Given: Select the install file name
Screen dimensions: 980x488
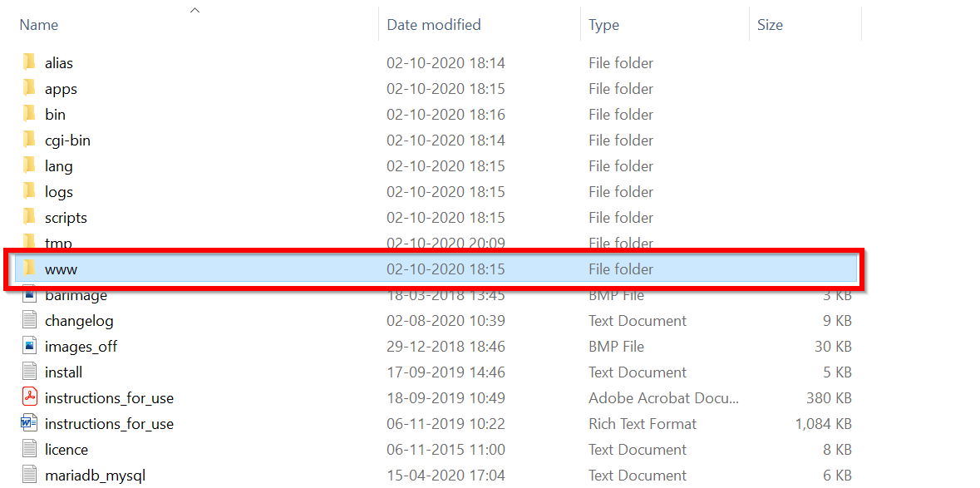Looking at the screenshot, I should click(64, 372).
